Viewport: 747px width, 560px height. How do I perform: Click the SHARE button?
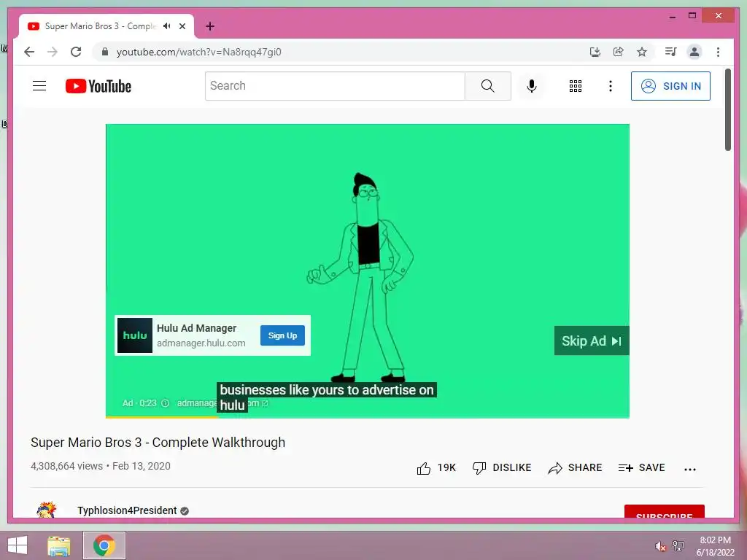[x=575, y=468]
